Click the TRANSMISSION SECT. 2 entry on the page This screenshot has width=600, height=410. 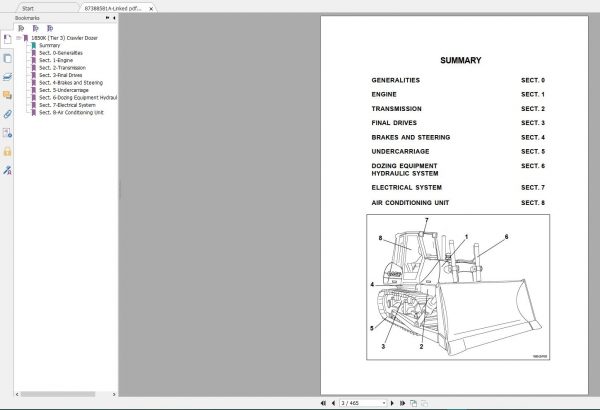click(458, 109)
